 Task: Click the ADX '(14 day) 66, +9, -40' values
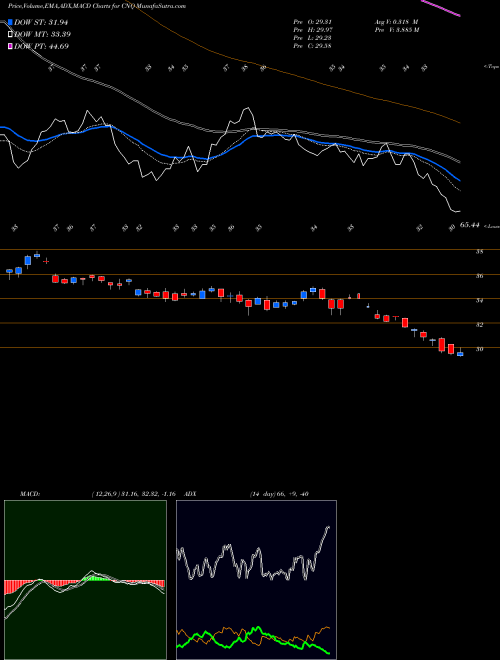click(279, 494)
